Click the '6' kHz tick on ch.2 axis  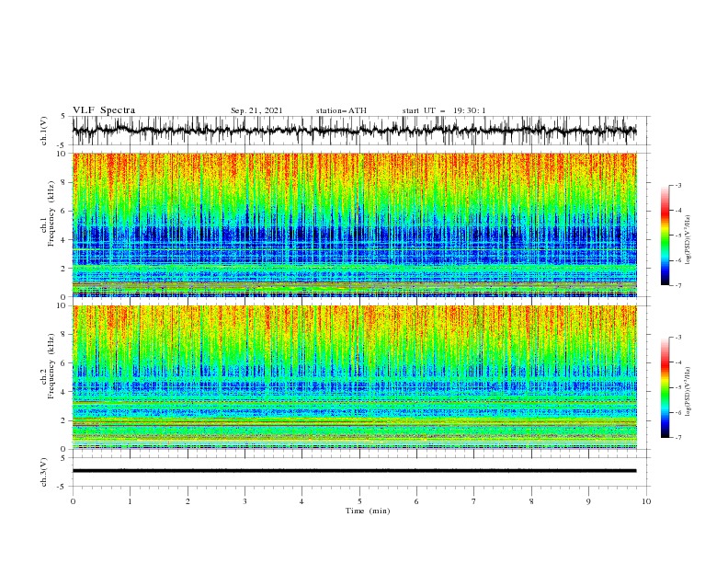(x=64, y=363)
